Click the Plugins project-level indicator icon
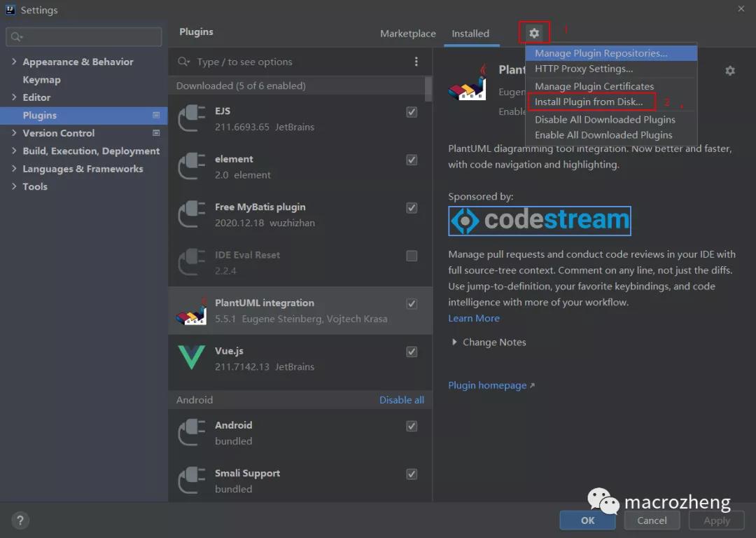This screenshot has width=756, height=538. point(156,115)
